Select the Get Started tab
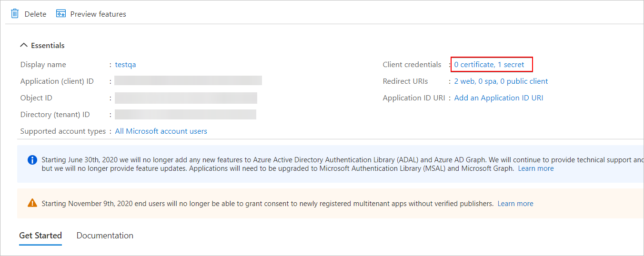644x256 pixels. 40,236
